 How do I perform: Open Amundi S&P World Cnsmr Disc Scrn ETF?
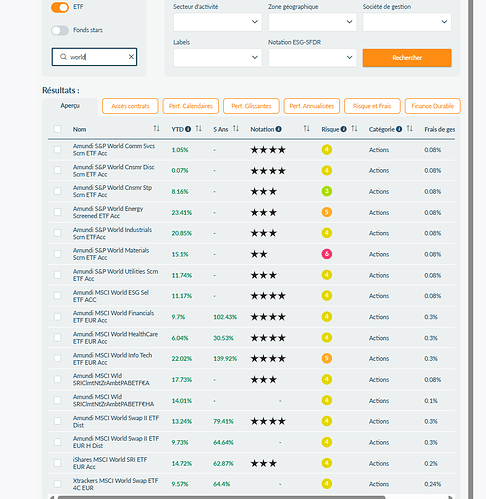coord(114,171)
